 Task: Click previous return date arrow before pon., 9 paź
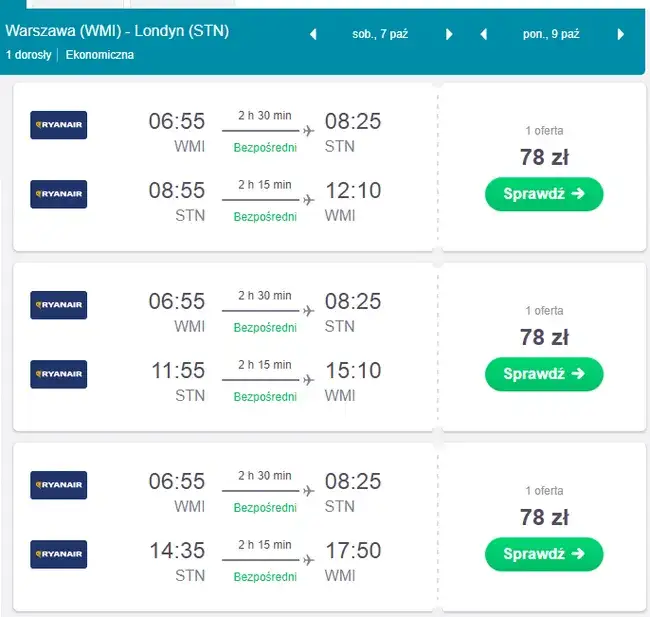tap(484, 34)
